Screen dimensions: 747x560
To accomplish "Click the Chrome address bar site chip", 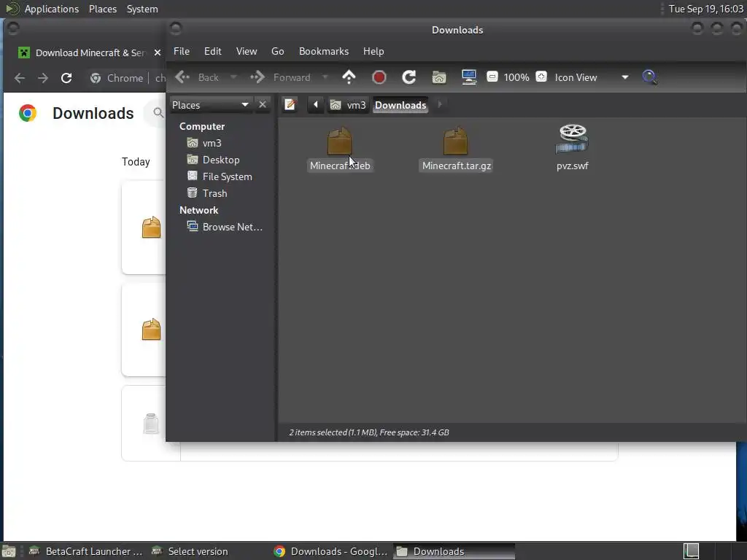I will [117, 77].
